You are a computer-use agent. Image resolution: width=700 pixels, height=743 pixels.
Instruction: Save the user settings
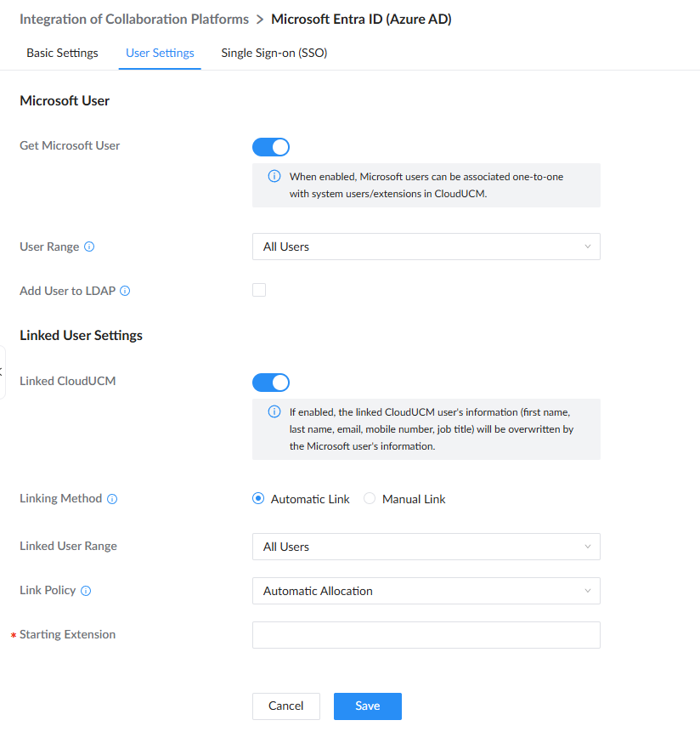coord(368,706)
